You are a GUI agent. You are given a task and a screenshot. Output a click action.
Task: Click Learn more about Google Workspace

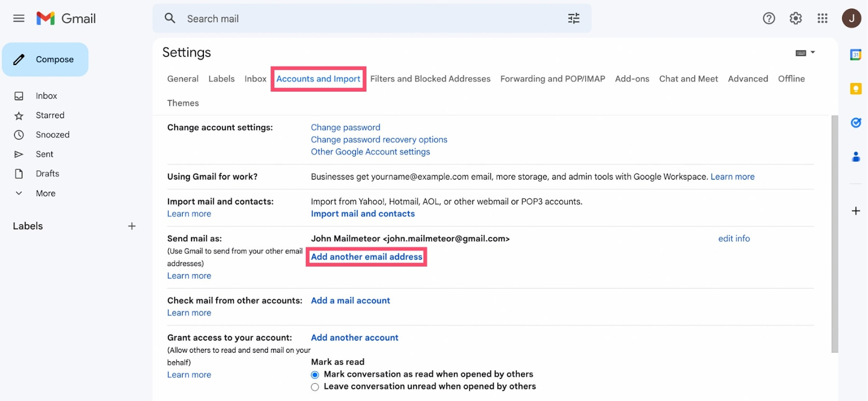click(x=732, y=177)
